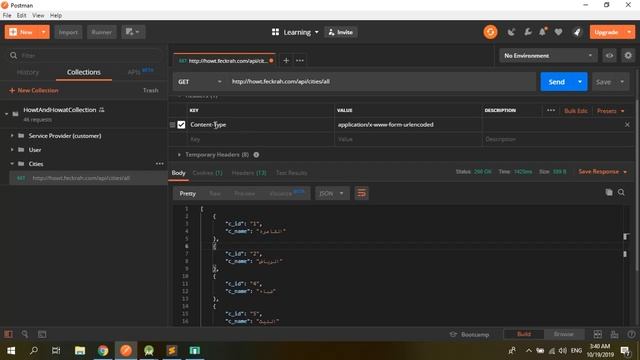This screenshot has width=640, height=360.
Task: Switch to Browse mode toggle
Action: pos(564,334)
